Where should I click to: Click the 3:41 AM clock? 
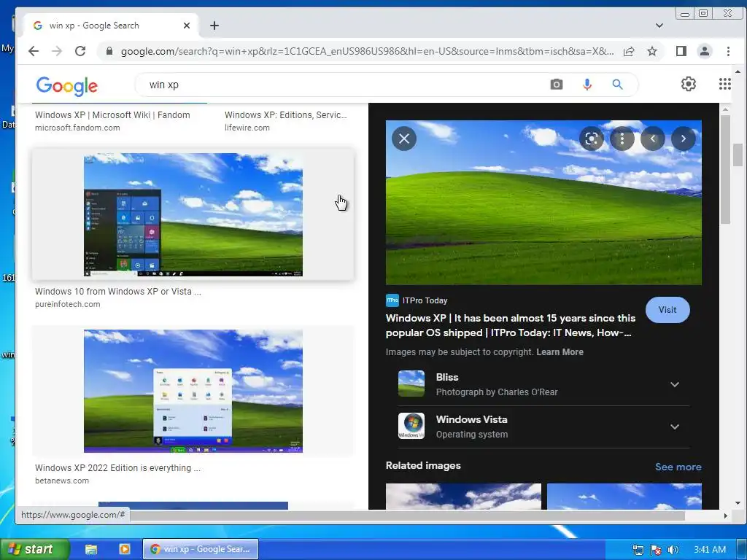(x=710, y=550)
